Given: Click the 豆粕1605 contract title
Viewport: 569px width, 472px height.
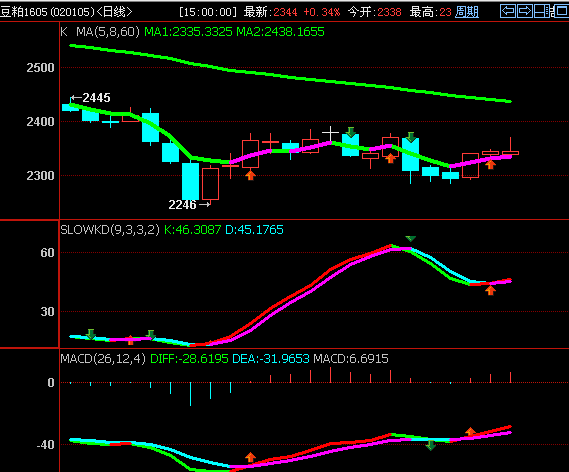Looking at the screenshot, I should point(24,12).
